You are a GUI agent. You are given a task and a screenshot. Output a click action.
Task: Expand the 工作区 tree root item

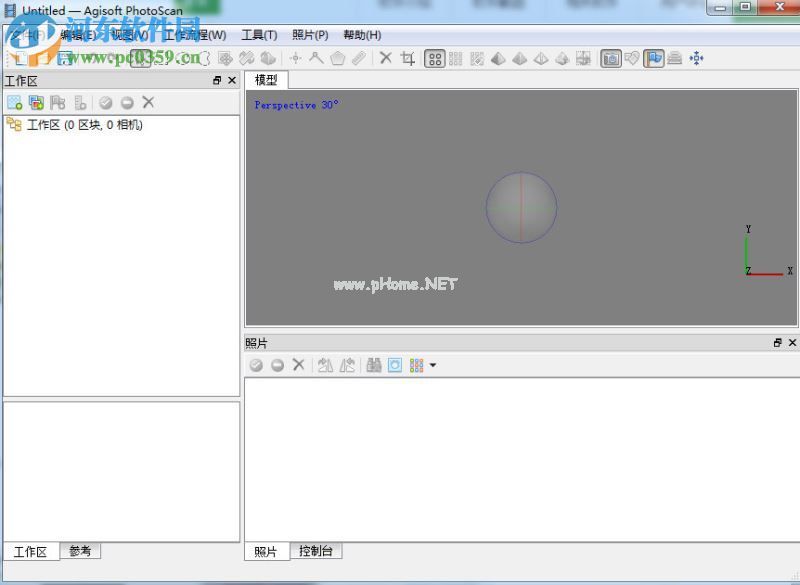point(14,125)
